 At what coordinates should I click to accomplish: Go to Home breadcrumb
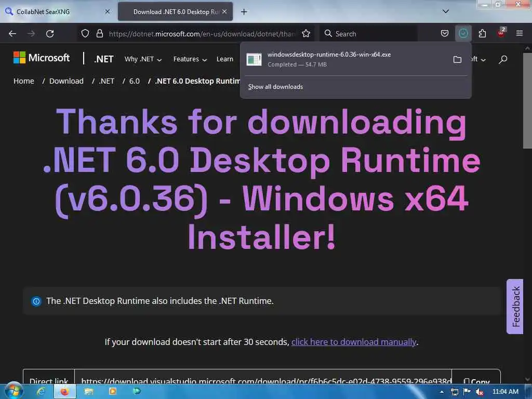24,81
